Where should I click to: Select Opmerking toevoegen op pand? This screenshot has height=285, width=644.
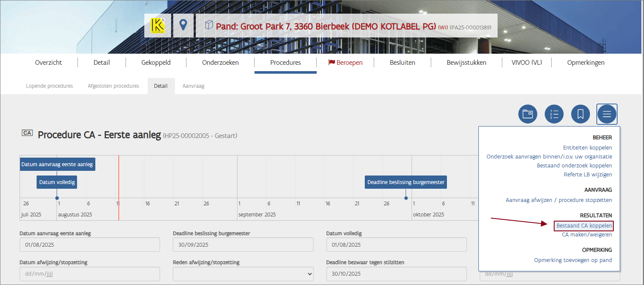[573, 260]
